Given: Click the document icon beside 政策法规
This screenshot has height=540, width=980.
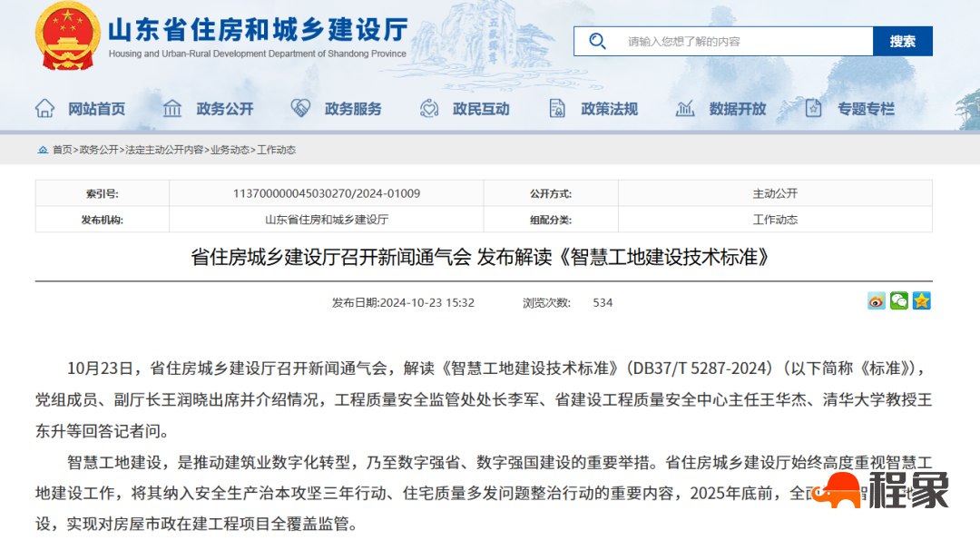Looking at the screenshot, I should pyautogui.click(x=556, y=107).
